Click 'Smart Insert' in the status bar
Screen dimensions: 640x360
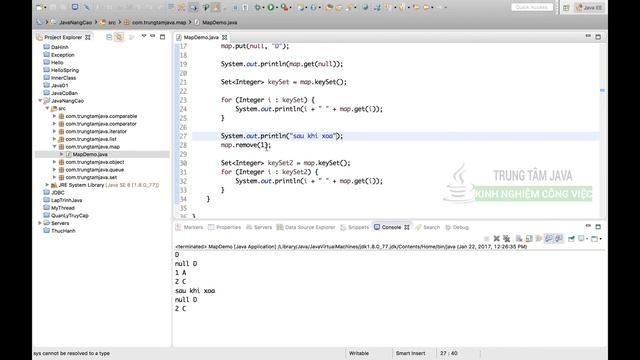click(x=410, y=353)
